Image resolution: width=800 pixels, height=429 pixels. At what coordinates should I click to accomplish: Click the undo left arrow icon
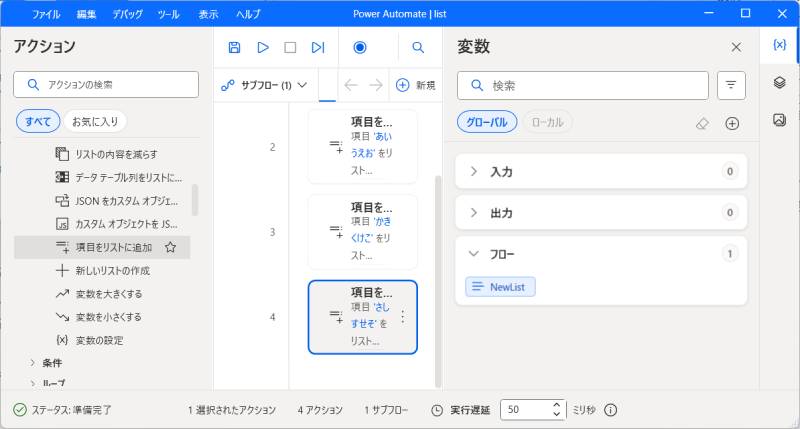pyautogui.click(x=351, y=85)
